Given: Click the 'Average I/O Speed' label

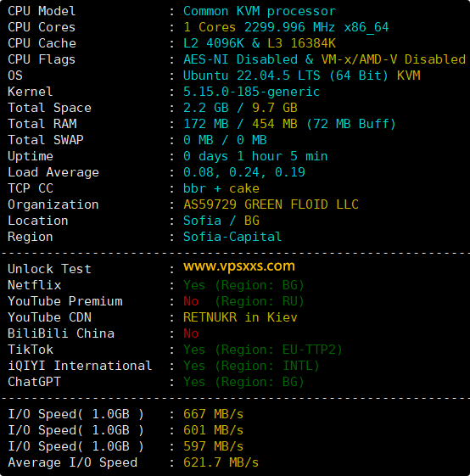Looking at the screenshot, I should [x=73, y=462].
